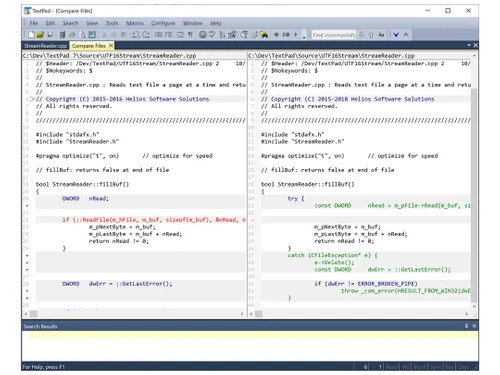Open the Replace toolbar icon
Screen dimensions: 500x375
click(254, 35)
